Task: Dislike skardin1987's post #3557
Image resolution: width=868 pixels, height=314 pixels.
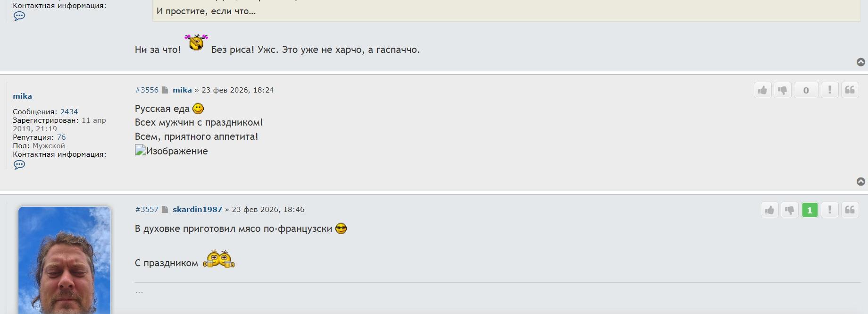Action: [789, 210]
